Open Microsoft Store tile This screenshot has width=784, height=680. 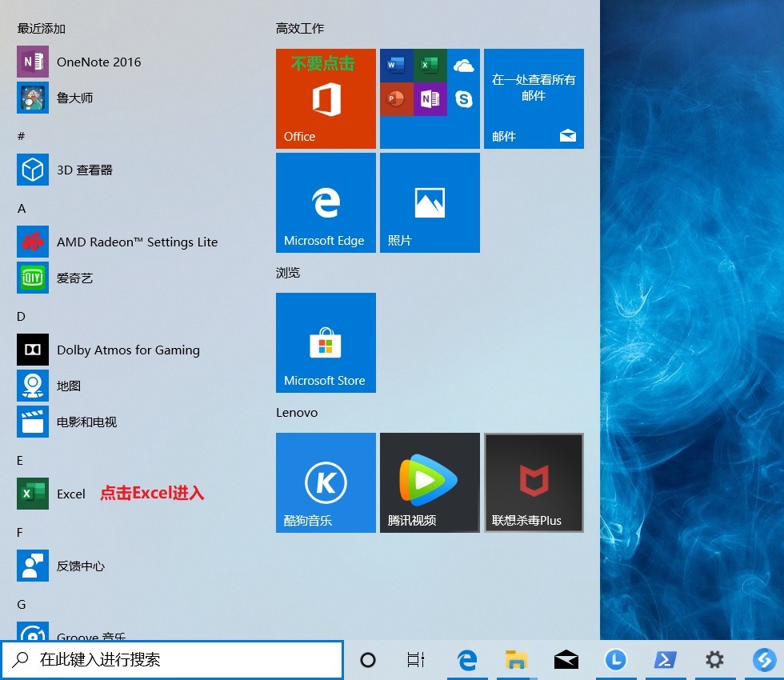326,342
